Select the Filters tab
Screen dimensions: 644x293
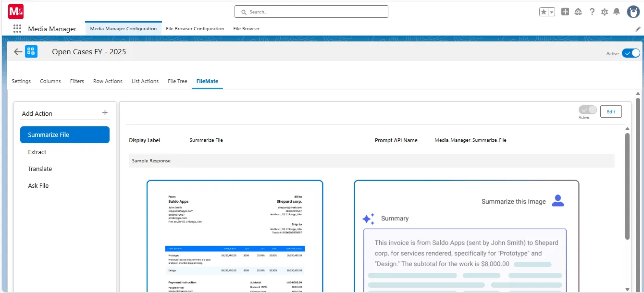click(77, 81)
